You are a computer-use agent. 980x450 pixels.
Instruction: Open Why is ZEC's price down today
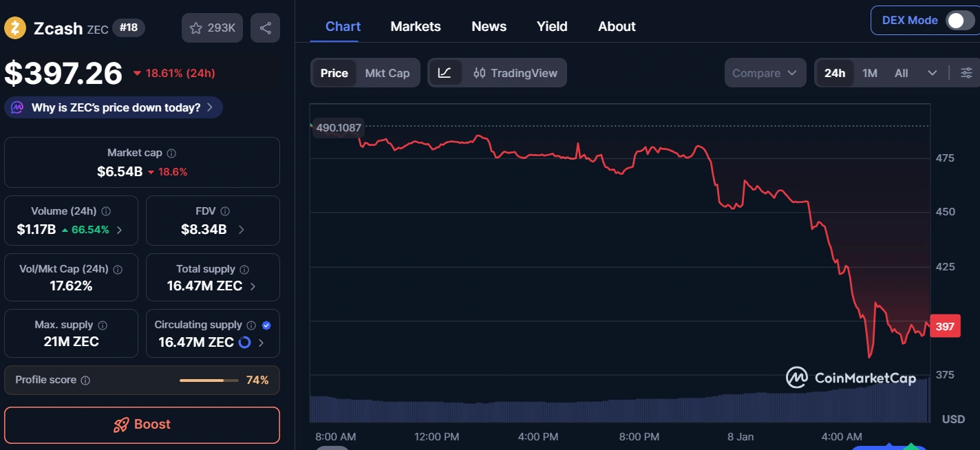(114, 107)
